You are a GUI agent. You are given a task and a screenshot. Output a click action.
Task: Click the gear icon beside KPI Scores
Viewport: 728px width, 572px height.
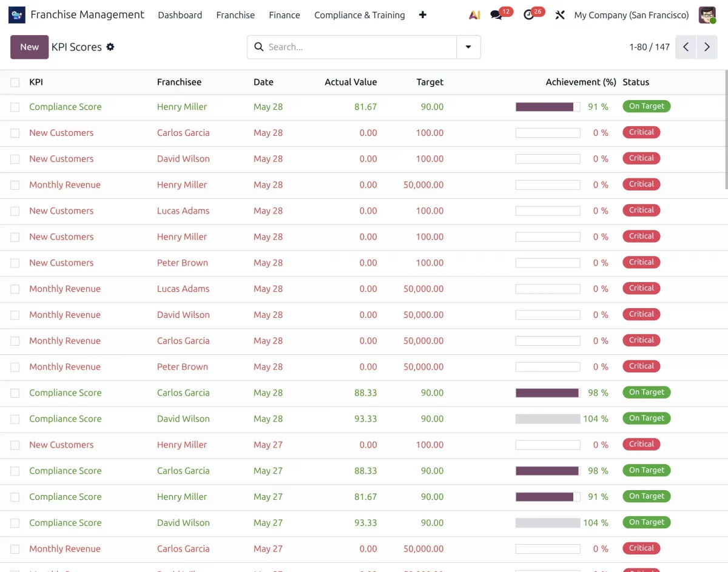point(110,47)
